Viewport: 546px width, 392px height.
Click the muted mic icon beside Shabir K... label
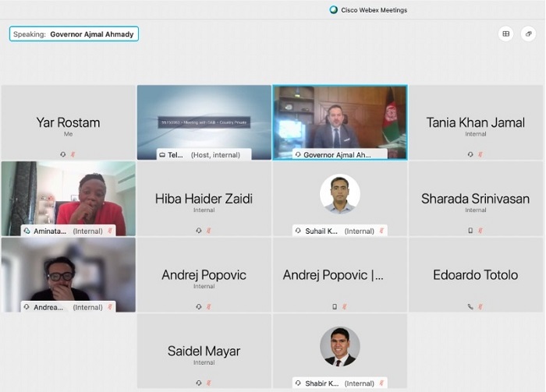pos(381,383)
